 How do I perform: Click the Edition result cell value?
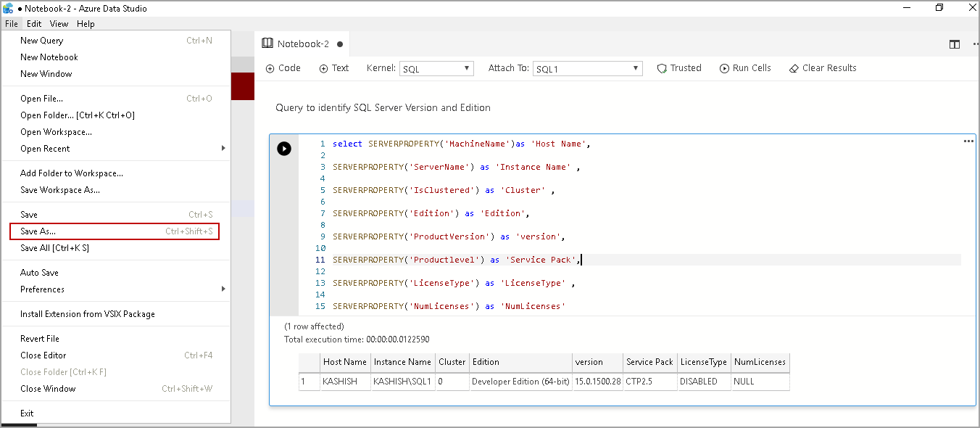[520, 382]
